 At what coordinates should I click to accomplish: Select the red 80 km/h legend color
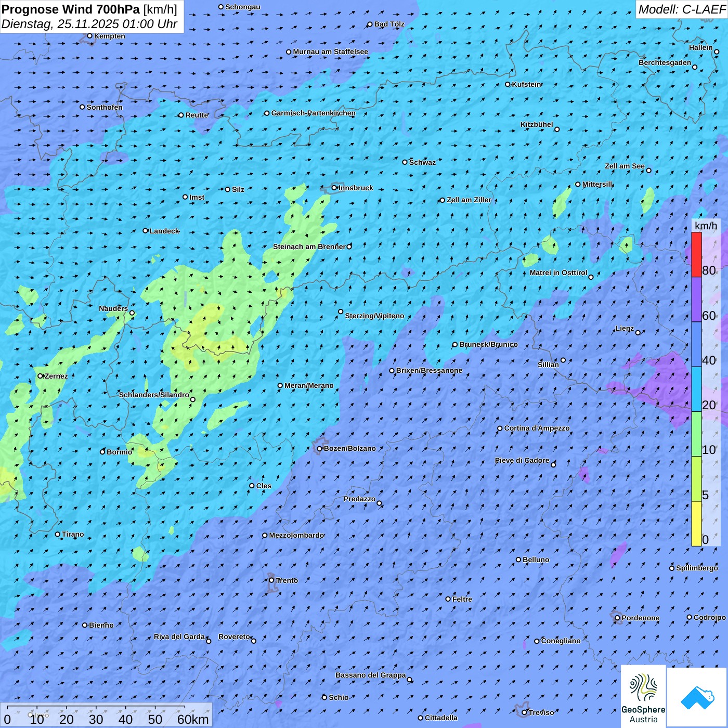696,254
